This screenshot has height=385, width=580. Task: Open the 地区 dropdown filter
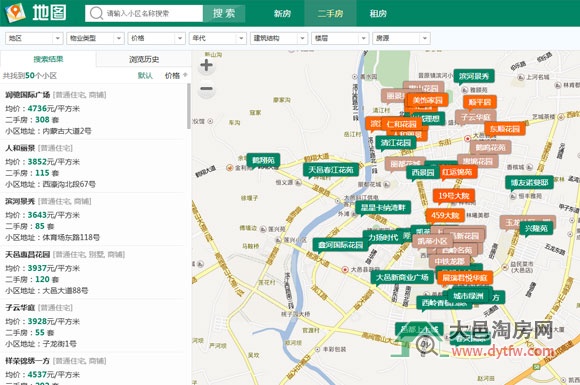click(34, 38)
